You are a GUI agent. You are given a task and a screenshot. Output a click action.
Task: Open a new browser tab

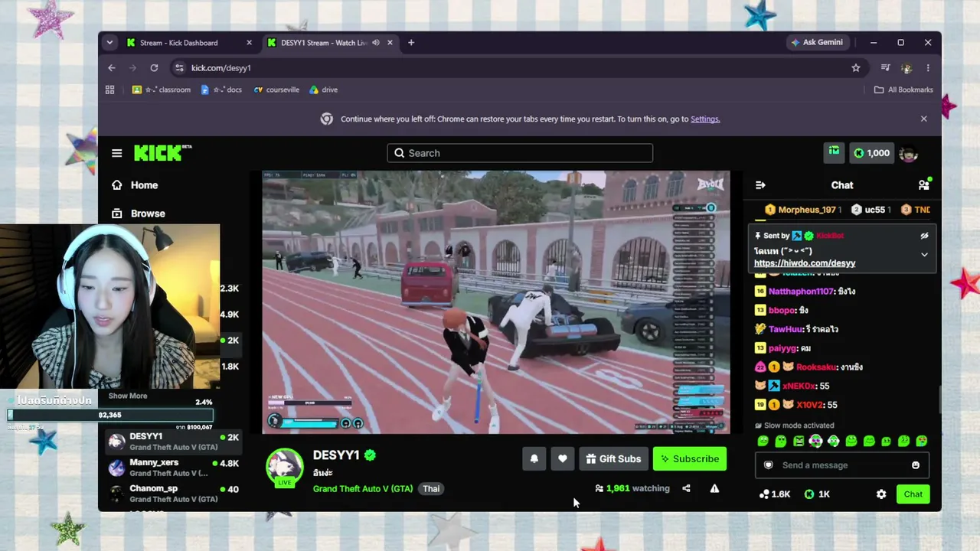[x=411, y=43]
